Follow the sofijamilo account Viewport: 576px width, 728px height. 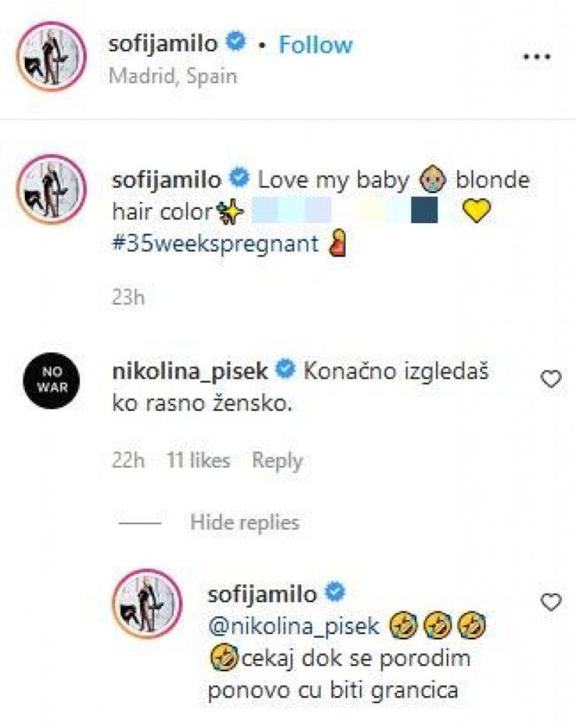tap(316, 45)
